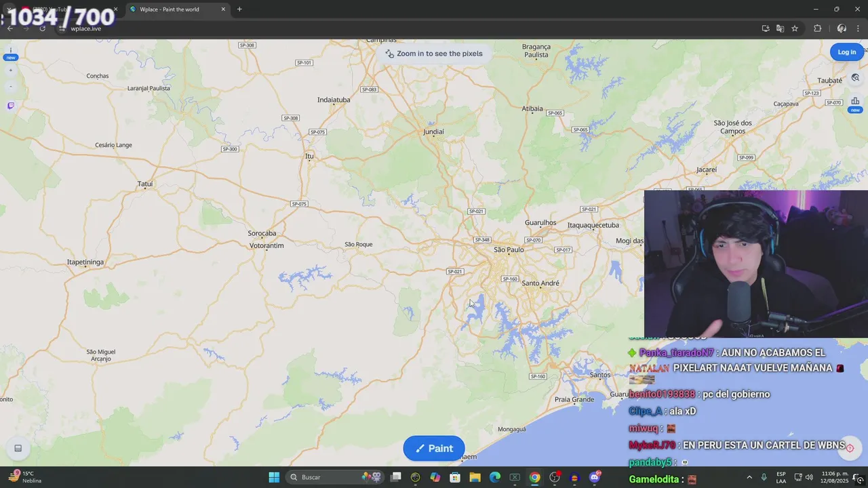
Task: Open the Paint mode button
Action: pyautogui.click(x=434, y=448)
